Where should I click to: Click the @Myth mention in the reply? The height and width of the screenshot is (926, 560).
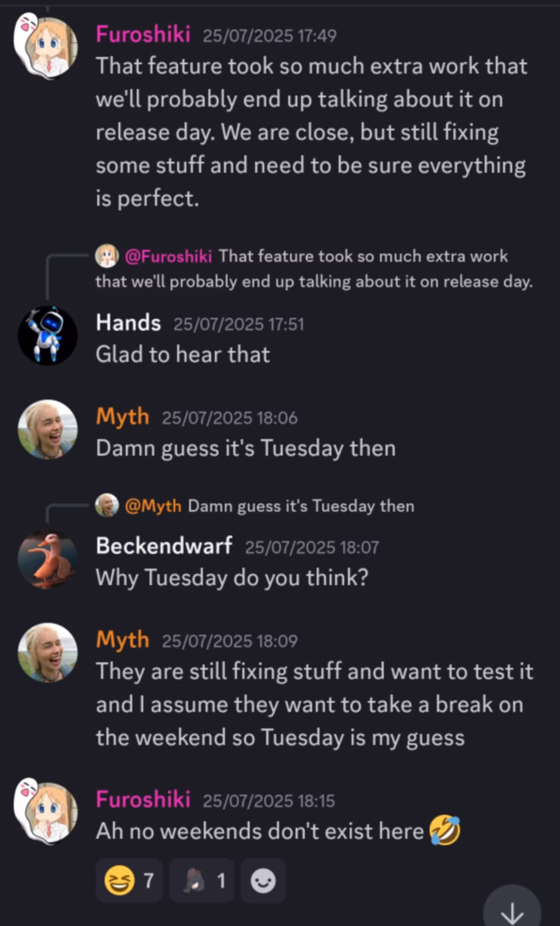[153, 506]
